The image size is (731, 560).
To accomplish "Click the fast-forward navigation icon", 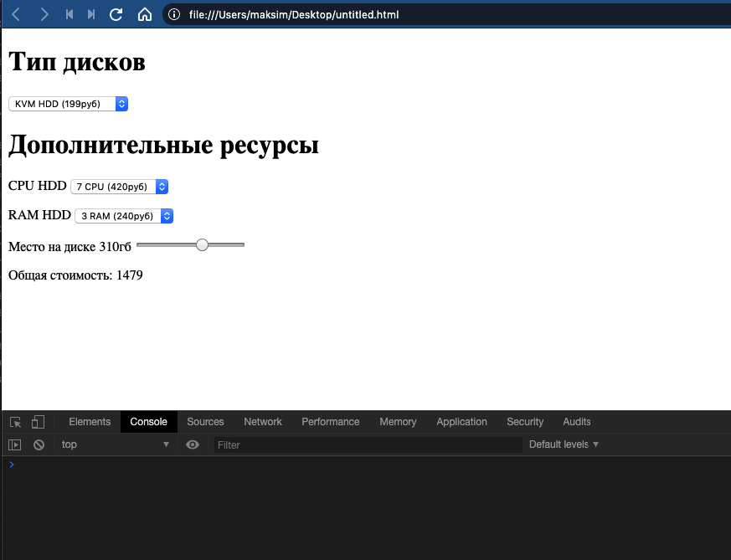I will (x=91, y=14).
